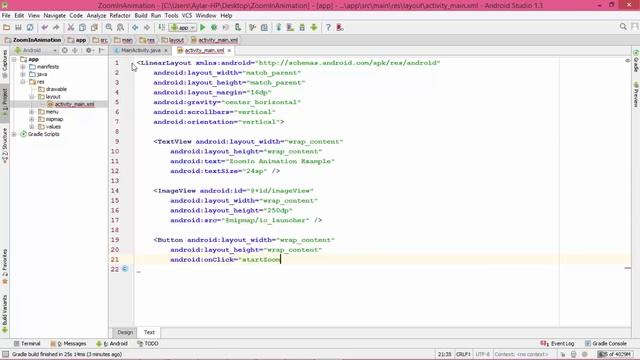Click the src breadcrumb in navigation bar
This screenshot has height=360, width=640.
pyautogui.click(x=100, y=40)
